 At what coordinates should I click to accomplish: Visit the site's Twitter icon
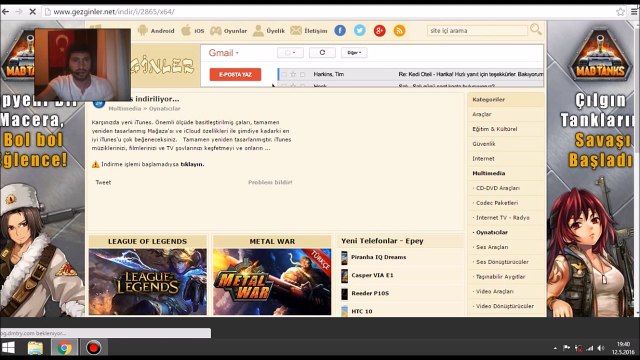pos(360,30)
